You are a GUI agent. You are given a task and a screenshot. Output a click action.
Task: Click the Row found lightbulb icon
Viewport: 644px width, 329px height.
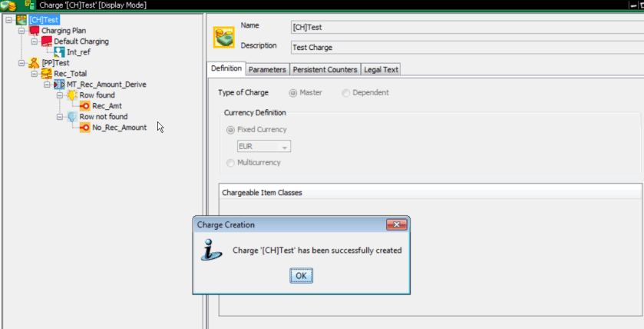click(x=72, y=95)
